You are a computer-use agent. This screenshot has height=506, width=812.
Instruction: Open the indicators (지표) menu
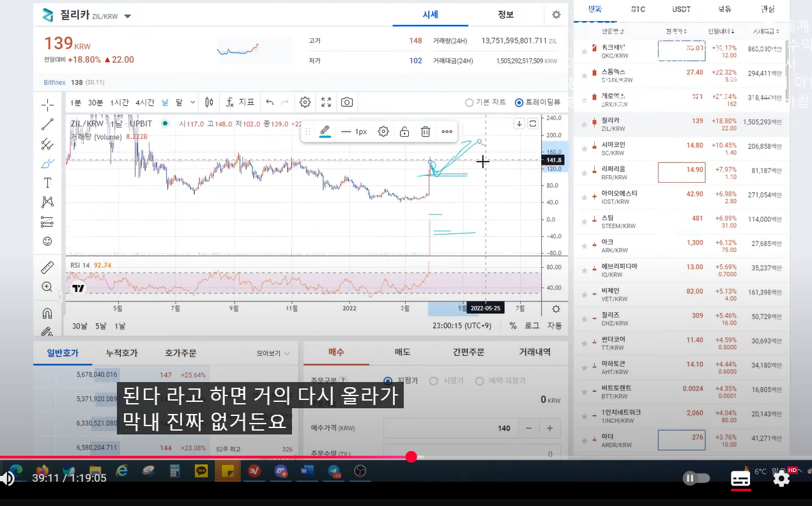pyautogui.click(x=240, y=102)
